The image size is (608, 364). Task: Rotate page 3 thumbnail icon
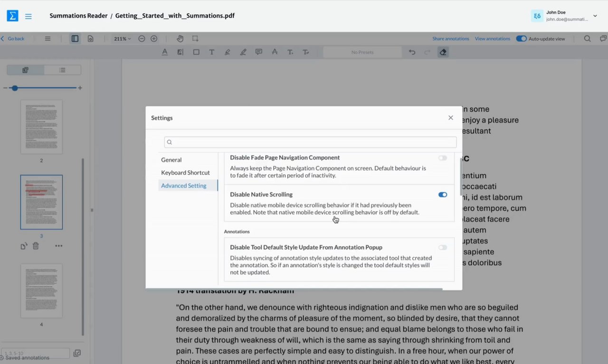(24, 246)
